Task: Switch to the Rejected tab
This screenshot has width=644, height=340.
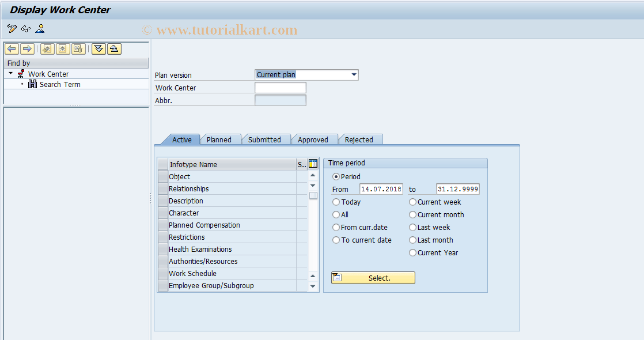Action: point(359,139)
